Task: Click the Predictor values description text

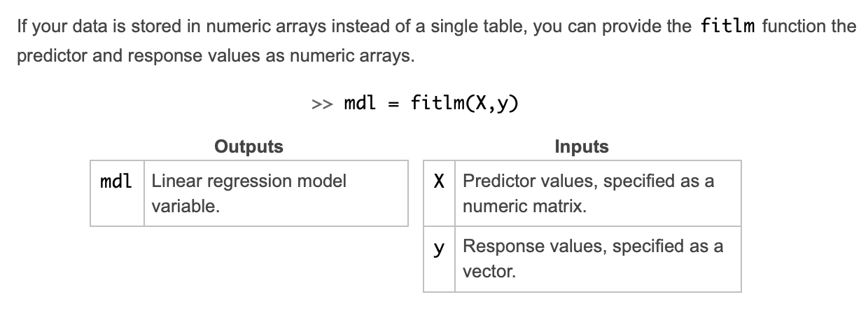Action: pyautogui.click(x=589, y=194)
